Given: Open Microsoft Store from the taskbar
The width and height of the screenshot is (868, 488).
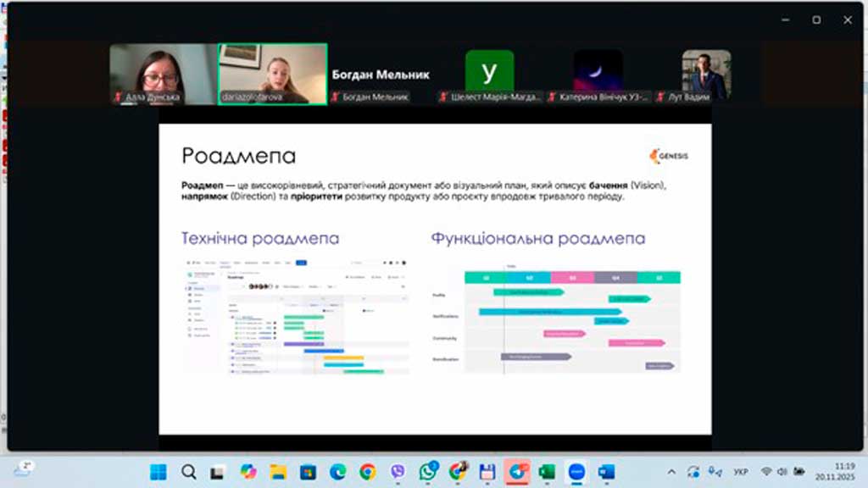Looking at the screenshot, I should point(308,471).
